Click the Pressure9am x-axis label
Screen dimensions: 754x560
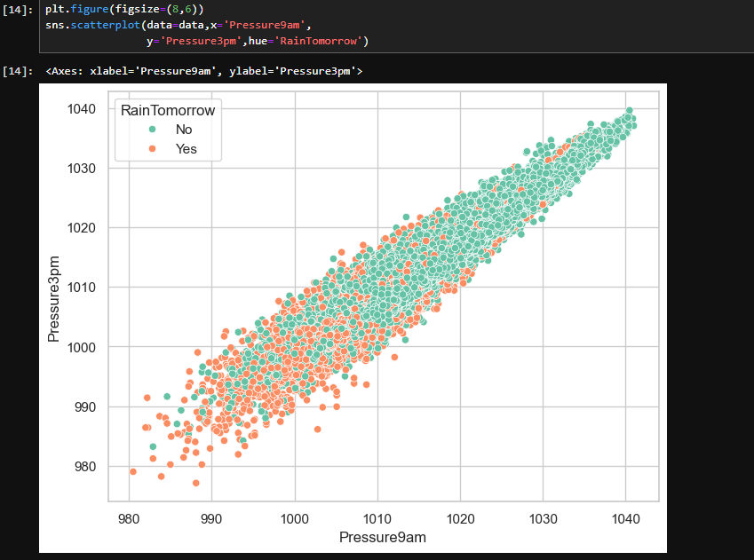tap(383, 538)
